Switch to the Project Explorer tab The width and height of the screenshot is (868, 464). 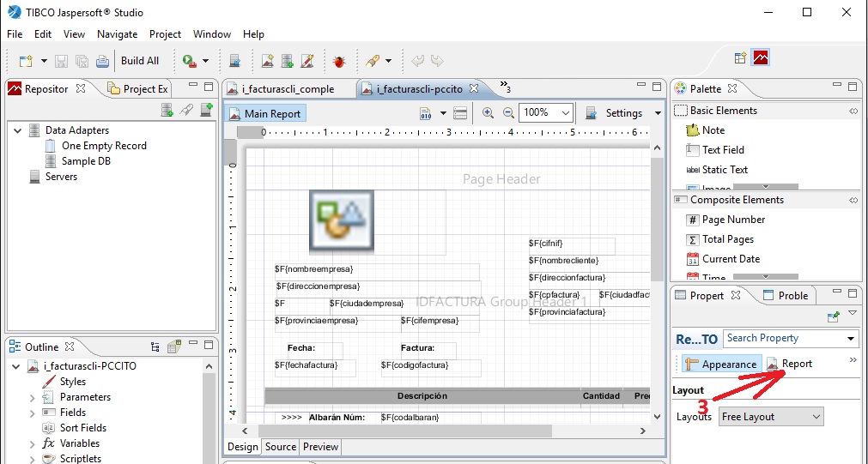tap(138, 89)
